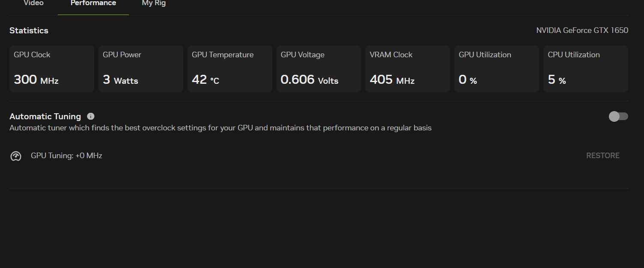Click the GPU Voltage statistic card

click(319, 68)
